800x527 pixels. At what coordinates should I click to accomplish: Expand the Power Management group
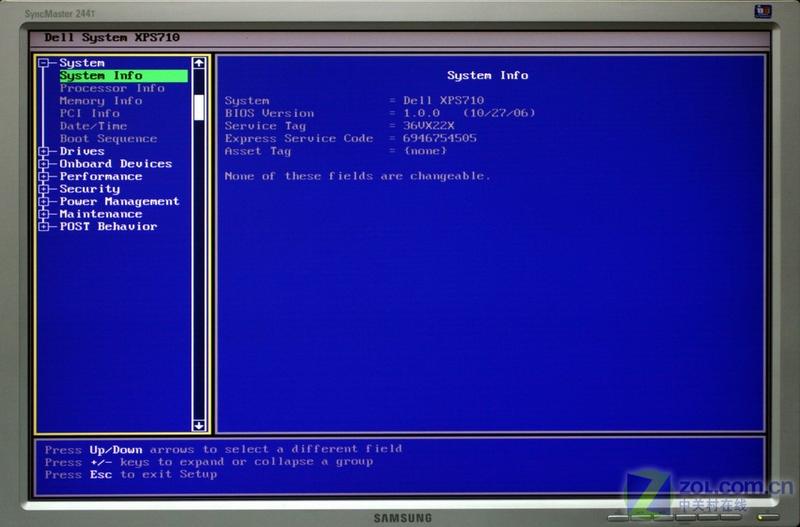[44, 202]
